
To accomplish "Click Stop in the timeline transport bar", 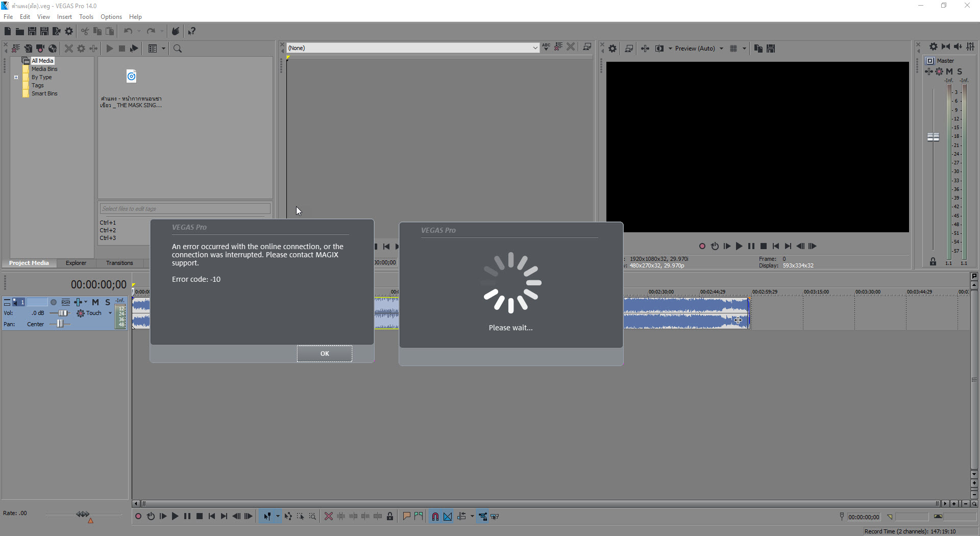I will tap(200, 517).
